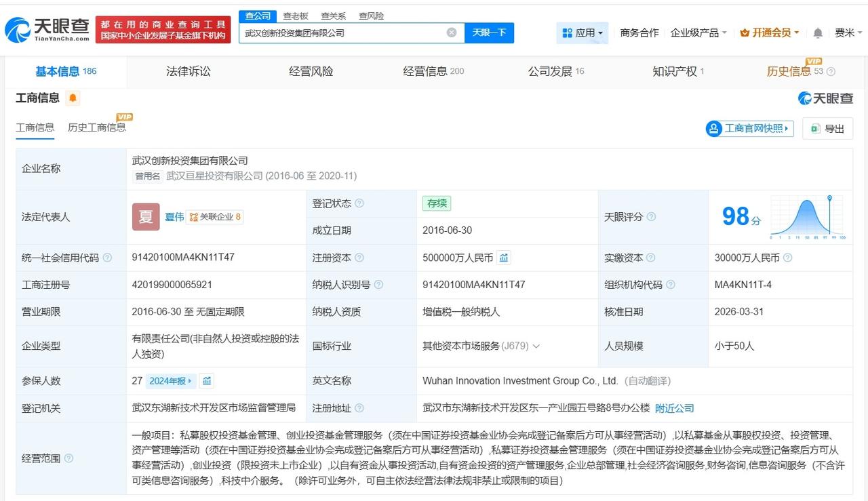Image resolution: width=868 pixels, height=501 pixels.
Task: Open the 商务合作 link
Action: (639, 33)
